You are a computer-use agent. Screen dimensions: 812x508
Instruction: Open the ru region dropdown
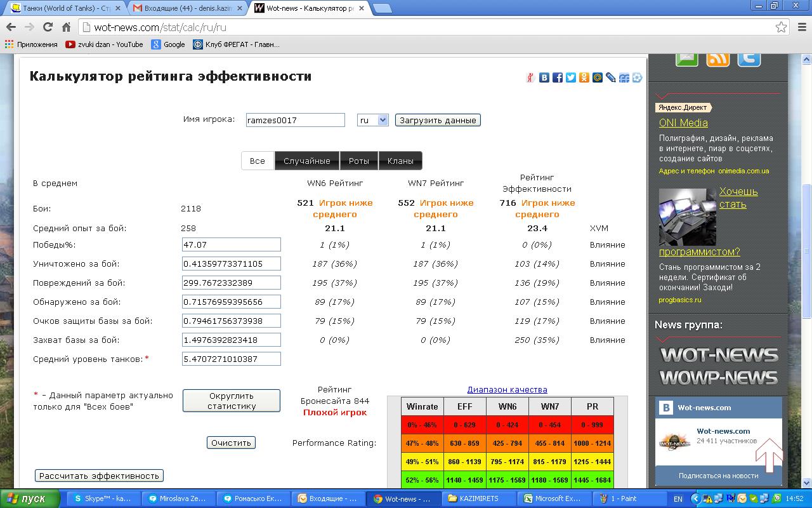point(373,120)
